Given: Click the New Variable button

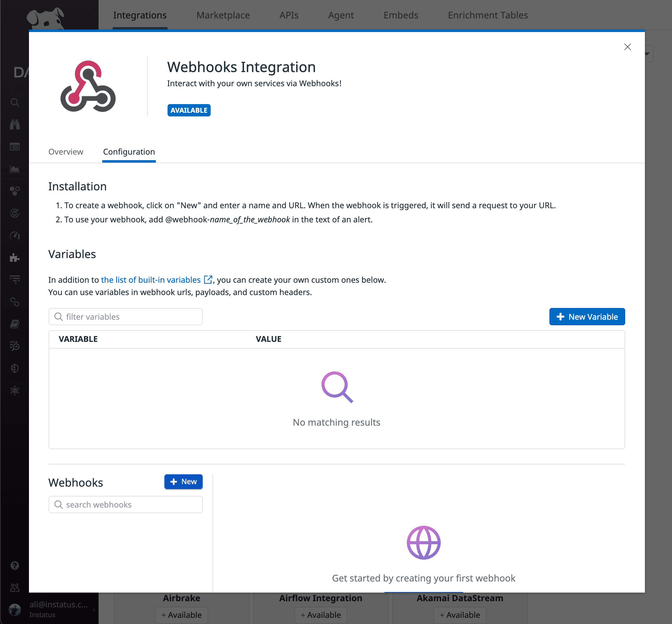Looking at the screenshot, I should (588, 317).
